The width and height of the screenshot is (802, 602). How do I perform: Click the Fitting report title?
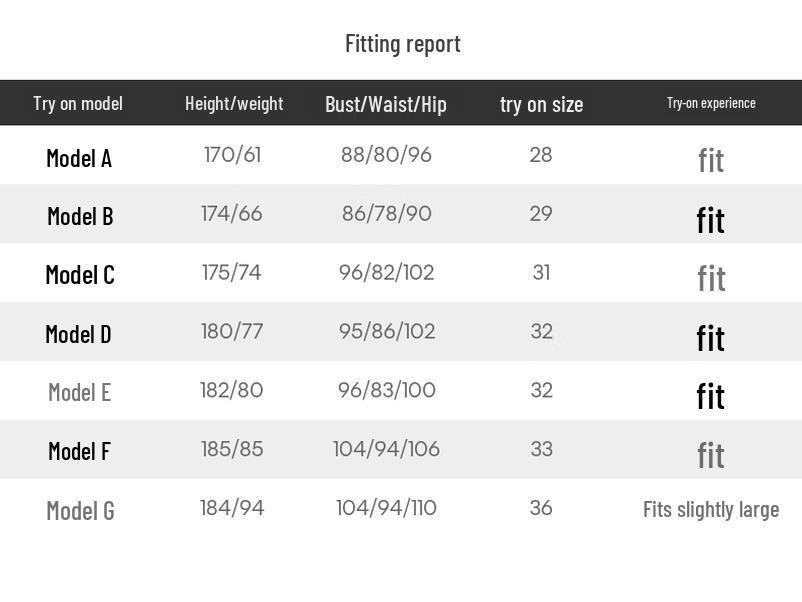402,43
